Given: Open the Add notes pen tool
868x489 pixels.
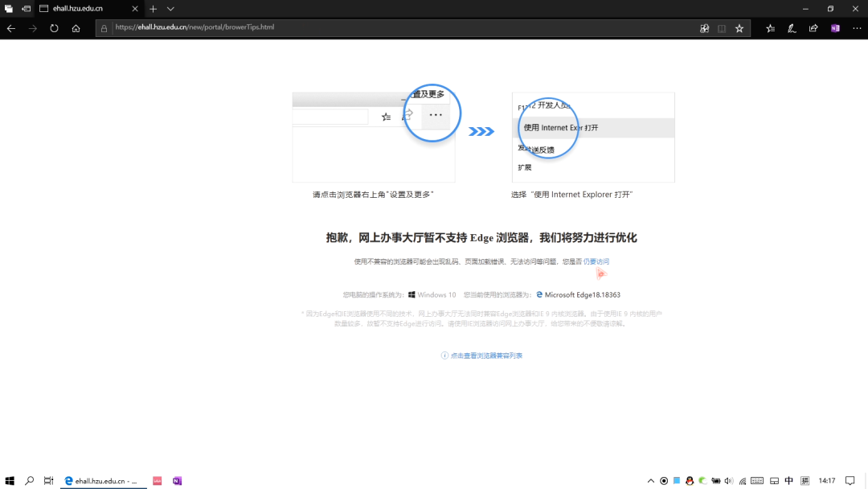Looking at the screenshot, I should (792, 28).
